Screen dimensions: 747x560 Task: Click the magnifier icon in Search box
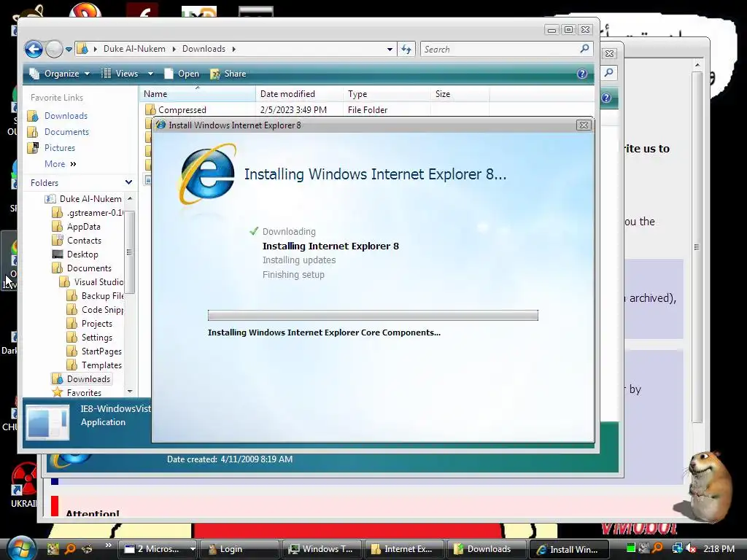584,49
